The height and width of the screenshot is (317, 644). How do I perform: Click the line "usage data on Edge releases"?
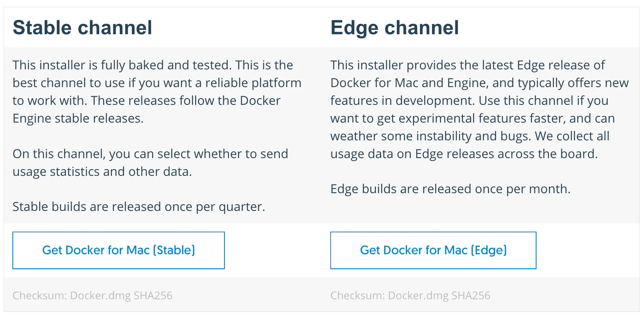464,154
